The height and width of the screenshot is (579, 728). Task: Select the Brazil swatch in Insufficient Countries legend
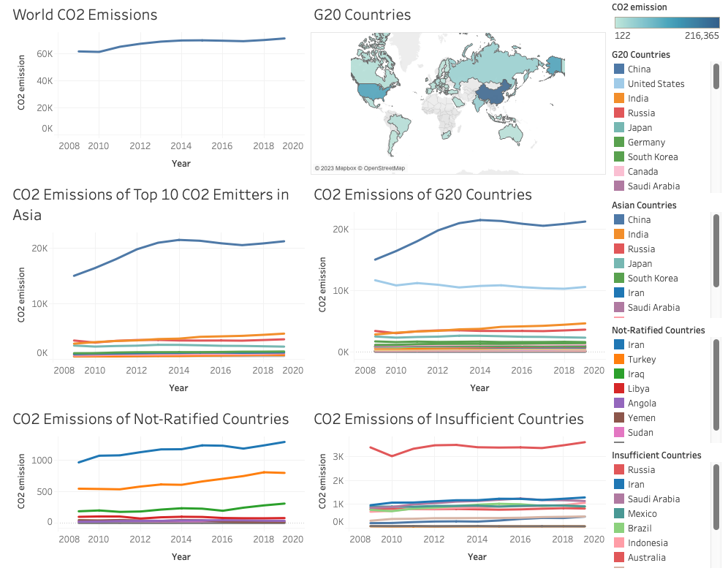(619, 529)
